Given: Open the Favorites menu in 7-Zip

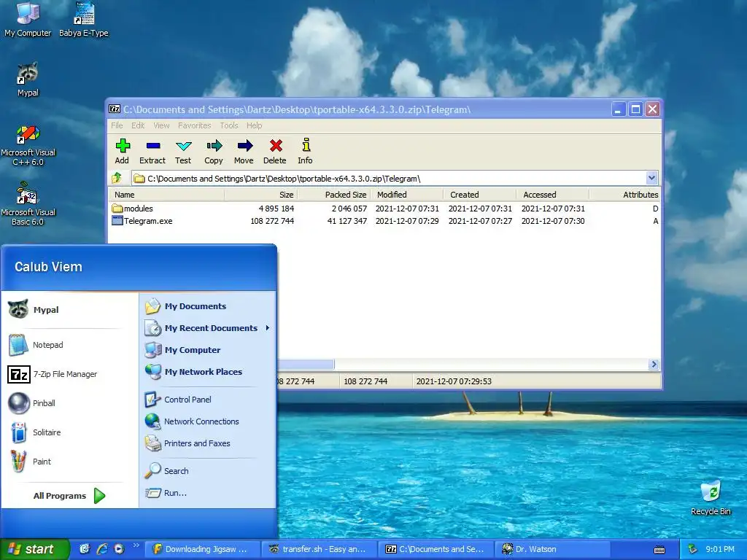Looking at the screenshot, I should [194, 125].
